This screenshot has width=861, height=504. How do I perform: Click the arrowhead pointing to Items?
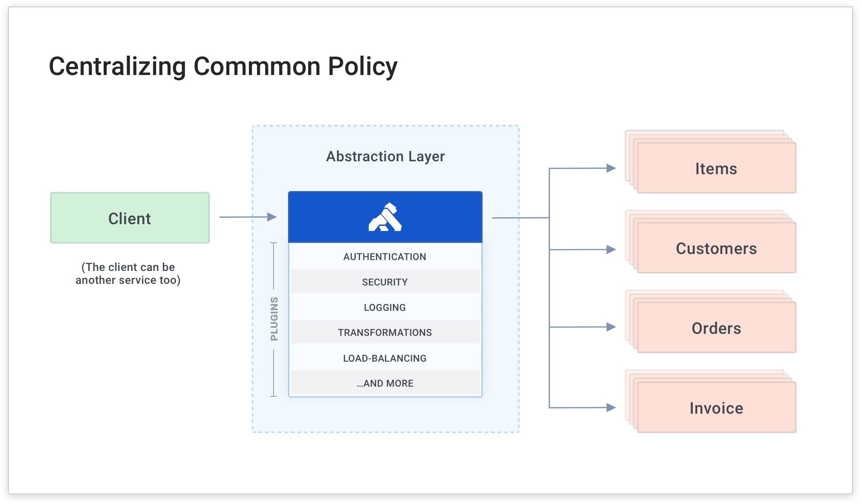point(611,168)
